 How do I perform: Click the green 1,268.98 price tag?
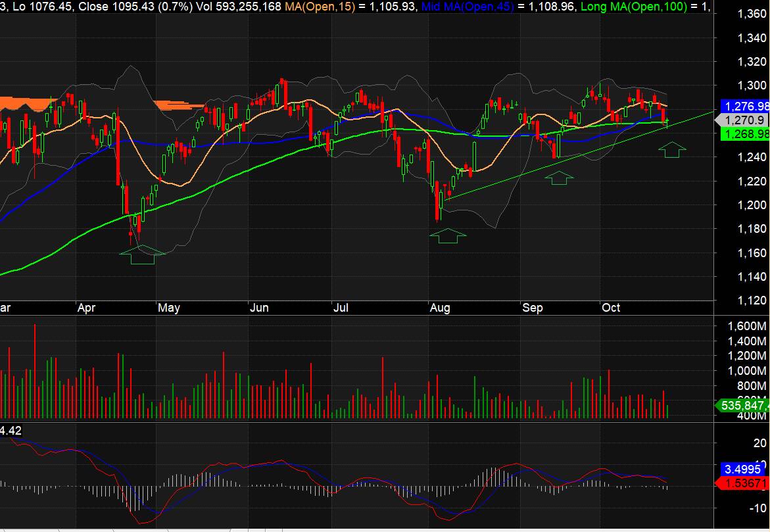[x=745, y=134]
